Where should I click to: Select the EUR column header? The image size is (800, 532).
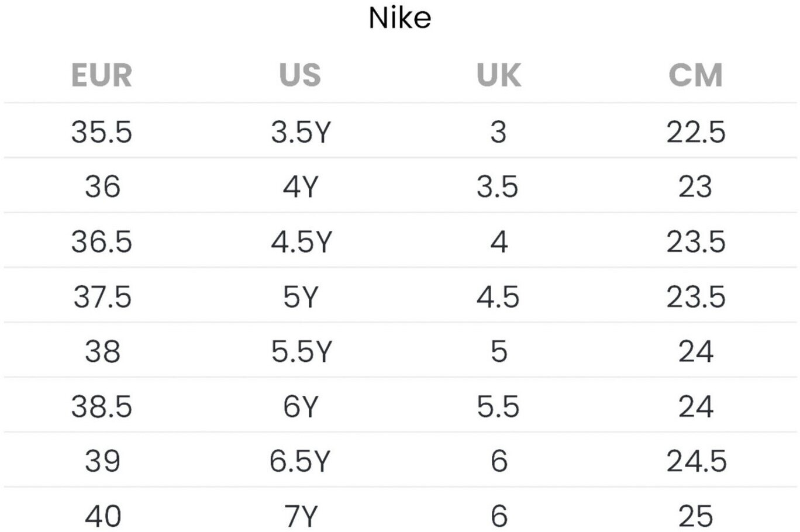(102, 75)
